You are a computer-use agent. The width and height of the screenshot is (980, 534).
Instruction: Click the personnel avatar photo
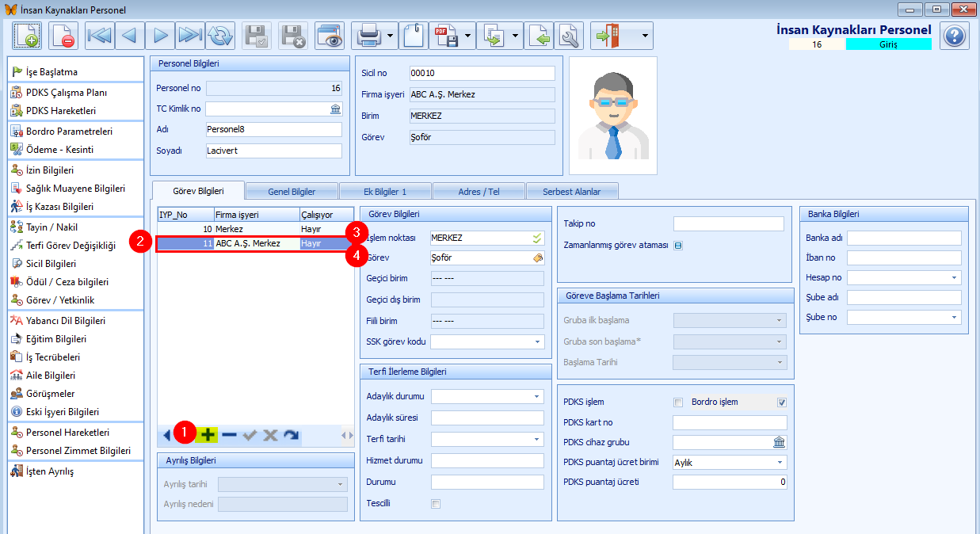(613, 116)
